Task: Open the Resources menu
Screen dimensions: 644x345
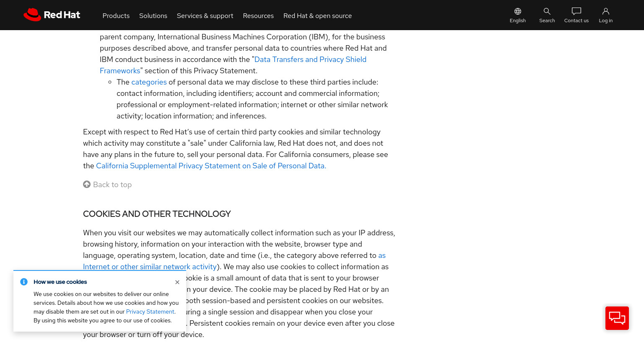Action: coord(258,15)
